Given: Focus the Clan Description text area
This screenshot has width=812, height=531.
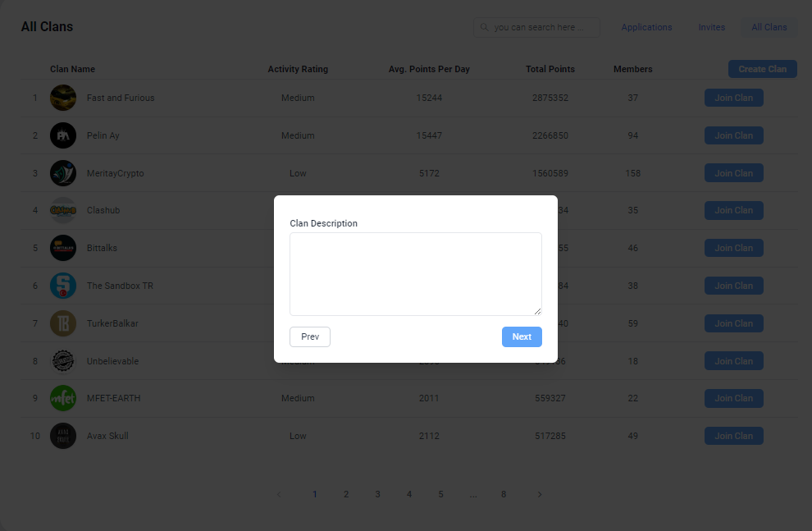Looking at the screenshot, I should tap(416, 274).
